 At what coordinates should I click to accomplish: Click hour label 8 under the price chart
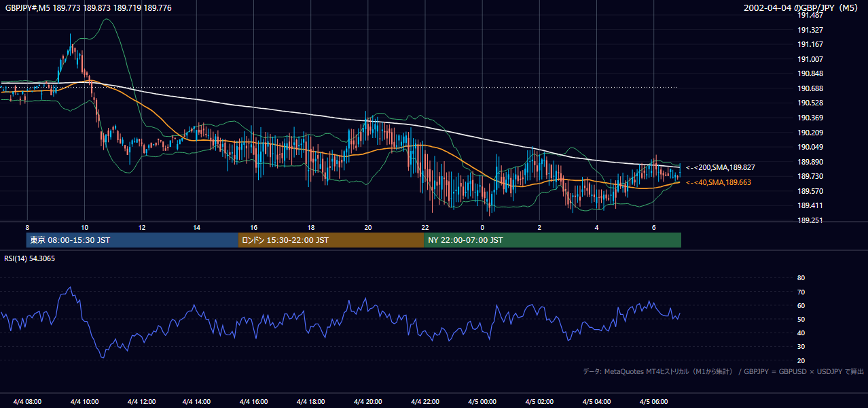coord(27,227)
